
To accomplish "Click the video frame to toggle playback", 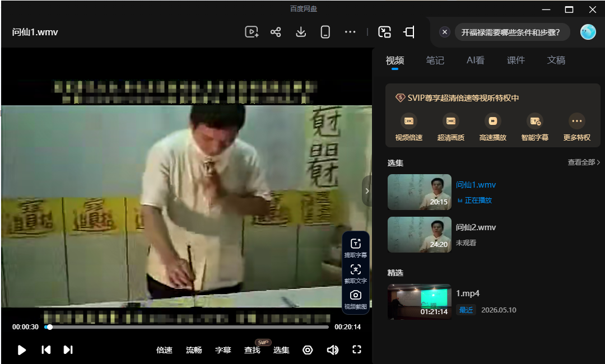I will [187, 206].
